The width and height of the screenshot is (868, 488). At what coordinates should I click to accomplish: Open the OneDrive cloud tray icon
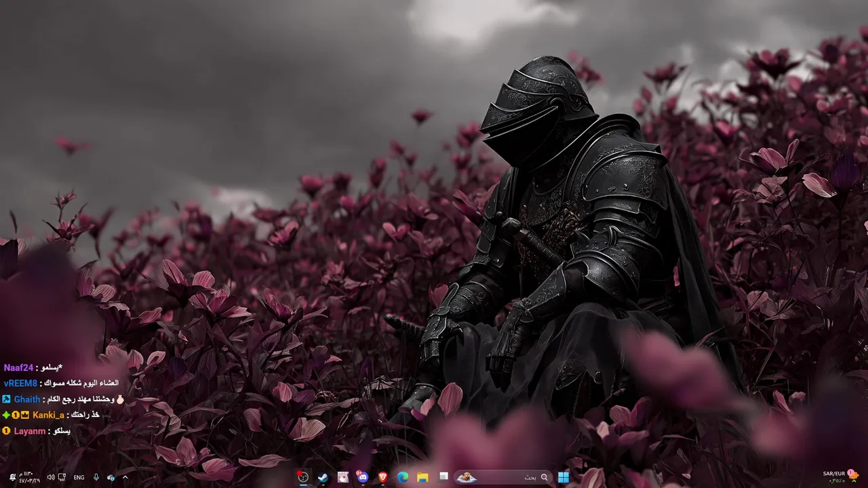[x=111, y=477]
